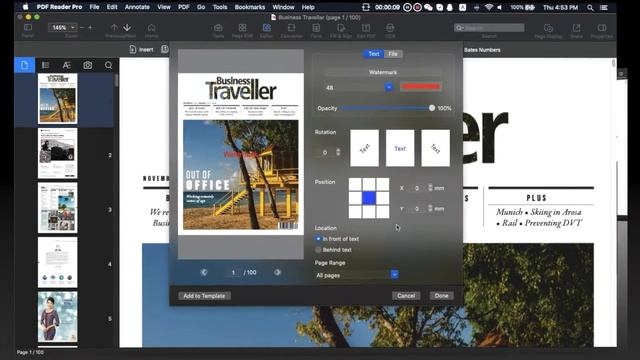Open the Edit PDF toolbar icon
Image resolution: width=640 pixels, height=360 pixels.
pyautogui.click(x=366, y=27)
